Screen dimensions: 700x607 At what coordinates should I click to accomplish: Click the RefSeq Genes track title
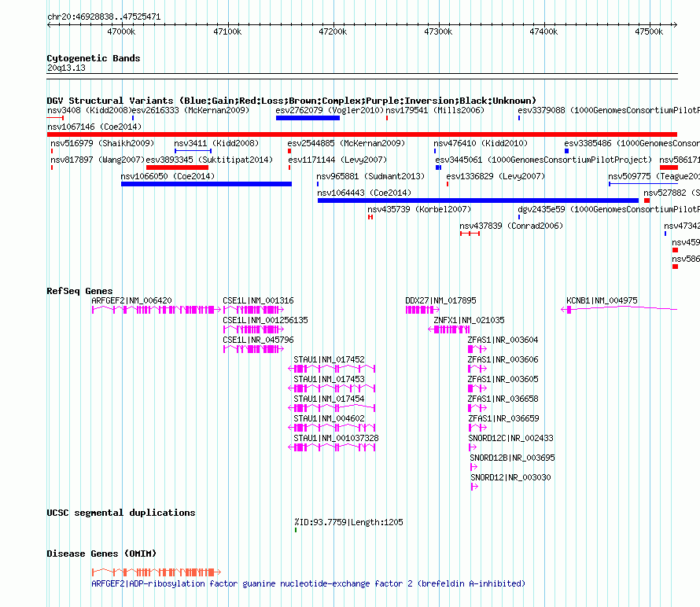point(79,291)
